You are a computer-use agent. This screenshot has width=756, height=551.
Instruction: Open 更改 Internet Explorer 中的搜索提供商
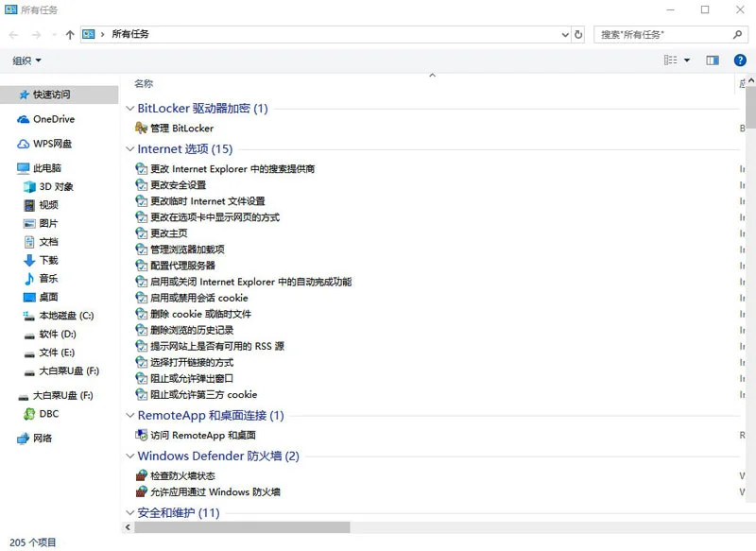[232, 169]
